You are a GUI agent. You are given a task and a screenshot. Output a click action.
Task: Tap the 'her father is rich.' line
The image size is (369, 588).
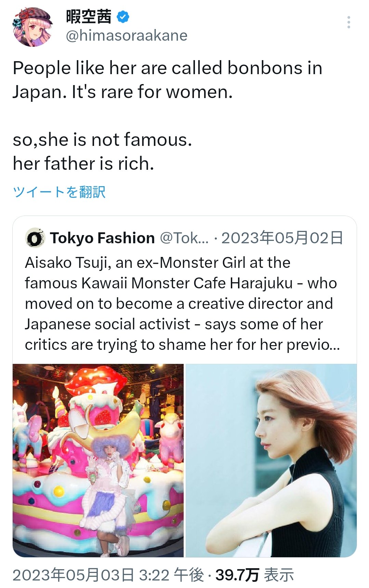click(83, 164)
